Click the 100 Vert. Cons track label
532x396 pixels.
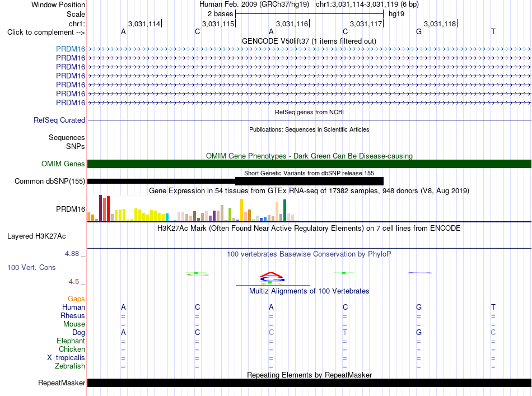point(31,267)
